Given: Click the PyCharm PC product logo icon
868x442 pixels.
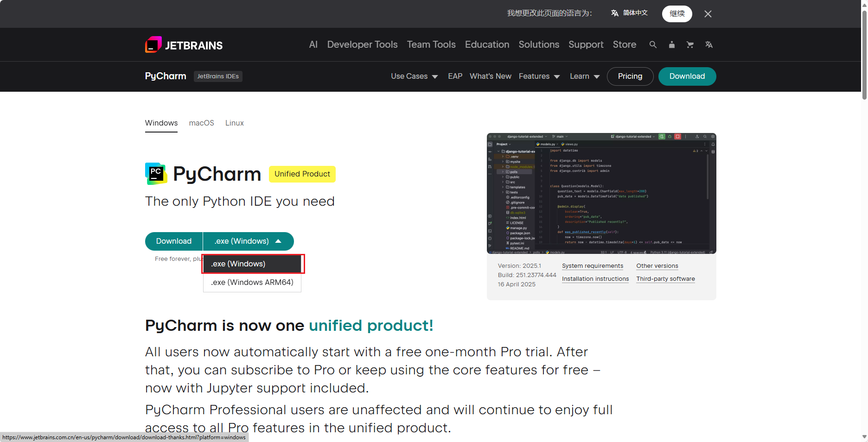Looking at the screenshot, I should [x=156, y=174].
